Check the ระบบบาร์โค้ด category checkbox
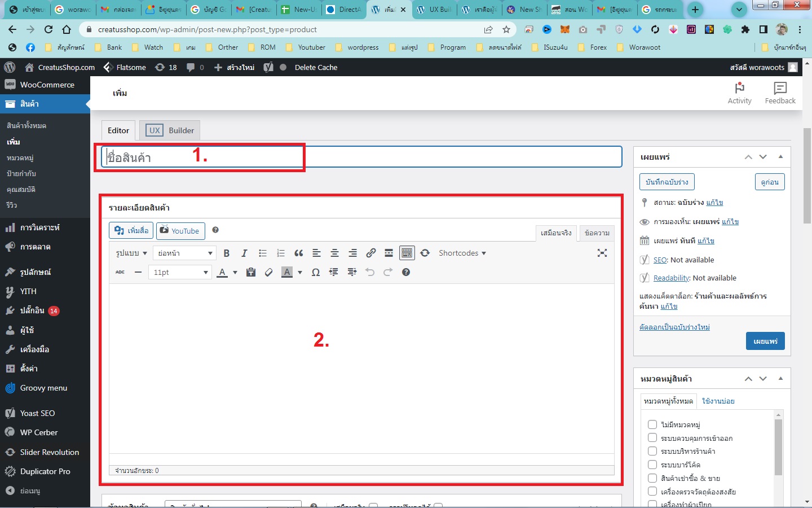The width and height of the screenshot is (812, 508). click(x=652, y=465)
